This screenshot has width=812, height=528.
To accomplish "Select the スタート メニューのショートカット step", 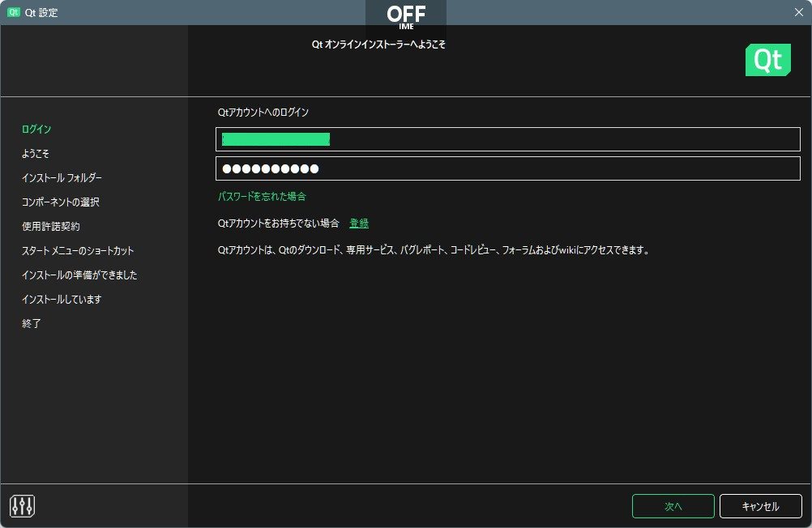I will 78,250.
